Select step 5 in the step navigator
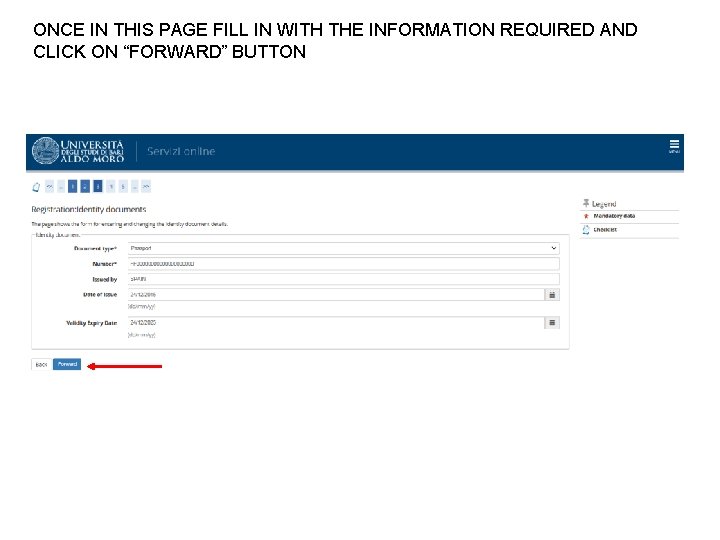This screenshot has height=540, width=720. [123, 186]
